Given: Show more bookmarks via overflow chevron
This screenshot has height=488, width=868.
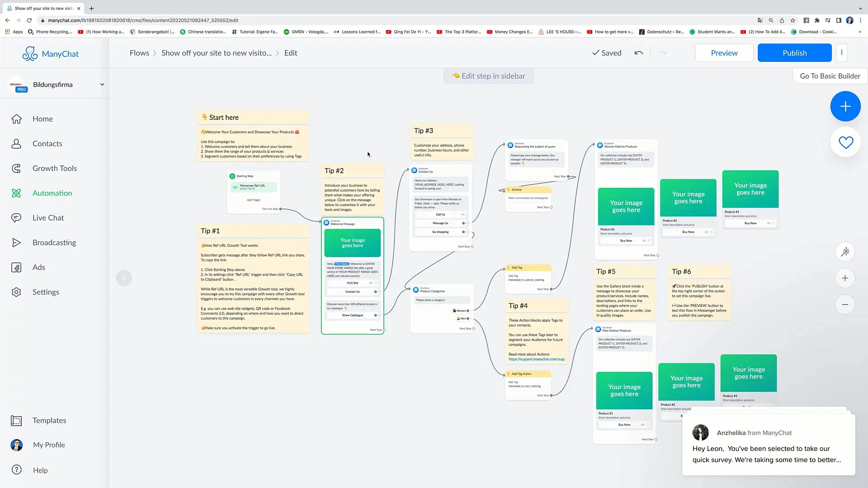Looking at the screenshot, I should [860, 32].
